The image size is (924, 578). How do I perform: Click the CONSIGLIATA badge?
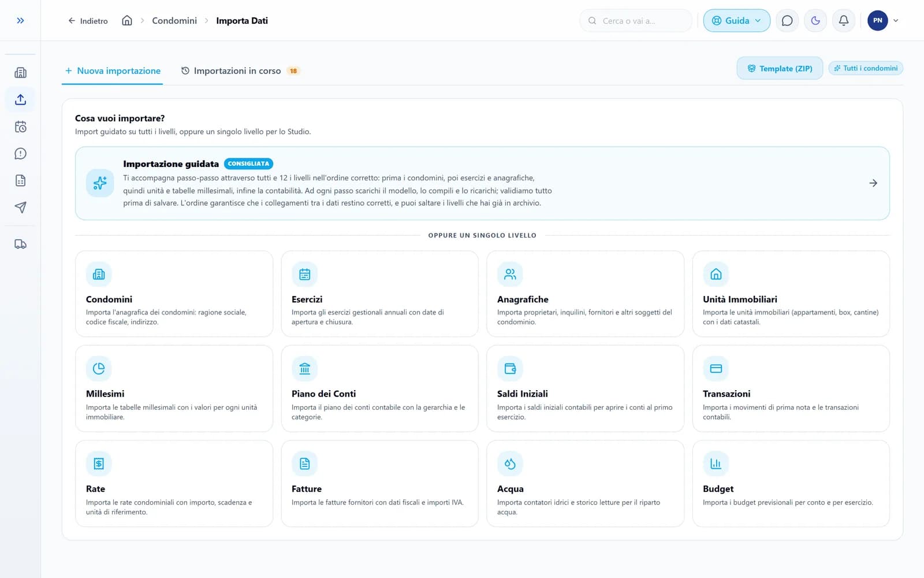tap(248, 164)
